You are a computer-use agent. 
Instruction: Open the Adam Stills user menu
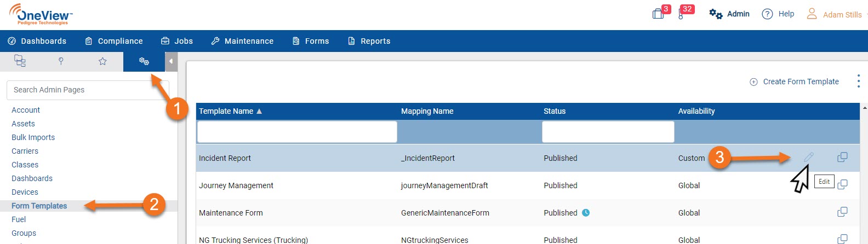pyautogui.click(x=835, y=14)
